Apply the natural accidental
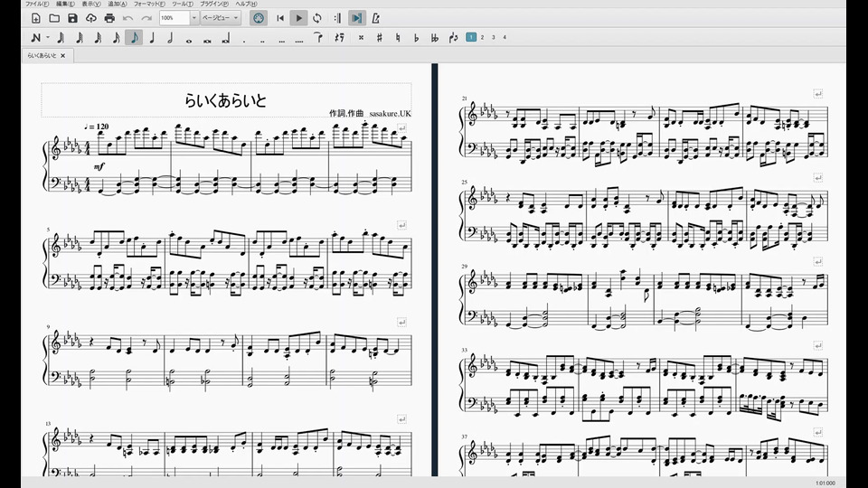 398,38
